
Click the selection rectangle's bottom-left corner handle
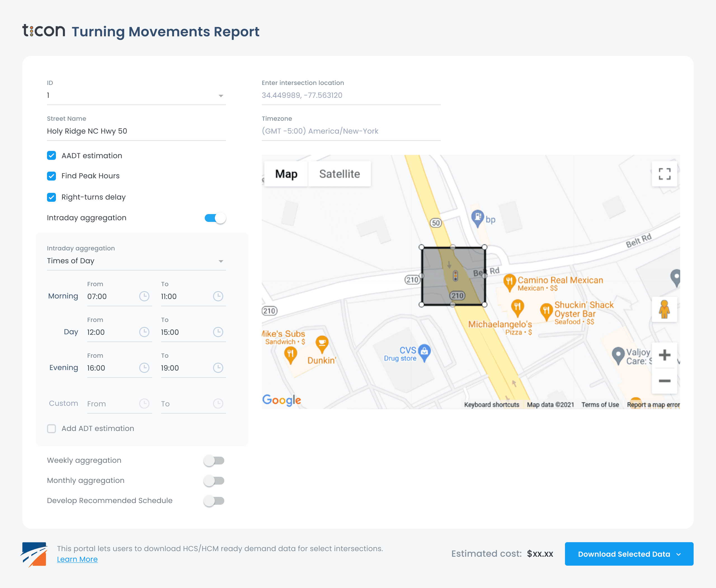coord(421,305)
